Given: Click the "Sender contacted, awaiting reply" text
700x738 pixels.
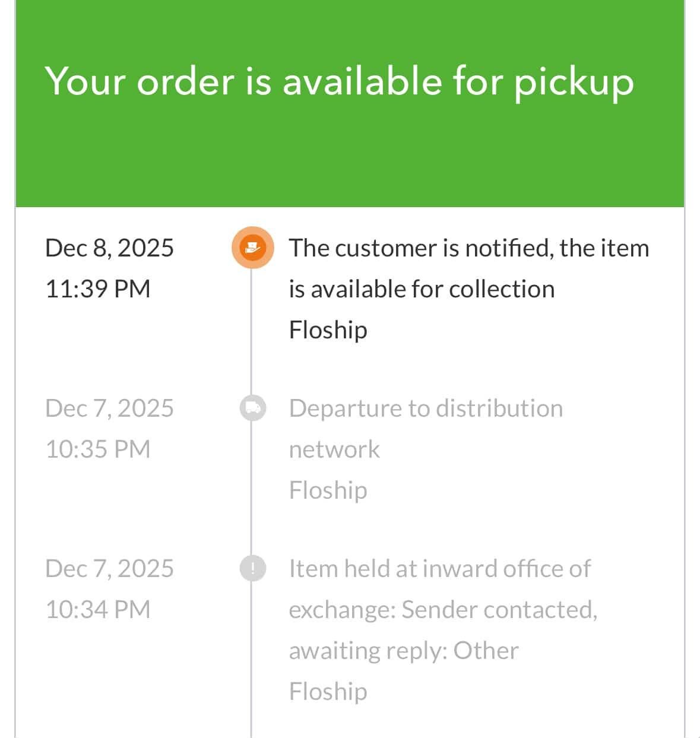Looking at the screenshot, I should coord(442,629).
